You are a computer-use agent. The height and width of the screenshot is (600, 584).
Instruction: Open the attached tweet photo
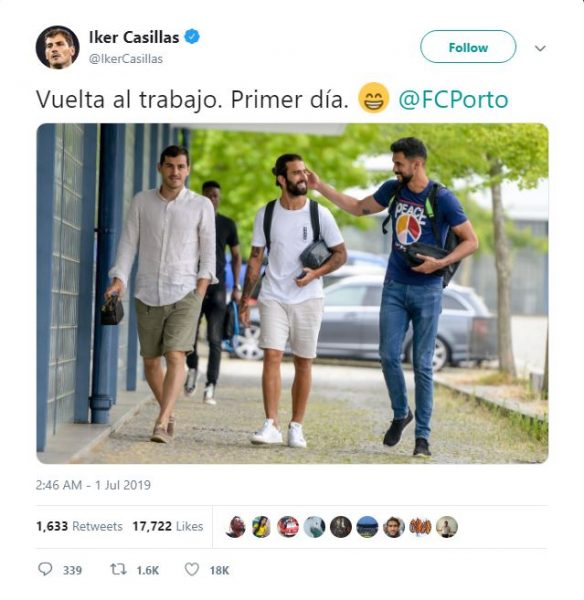(x=292, y=293)
